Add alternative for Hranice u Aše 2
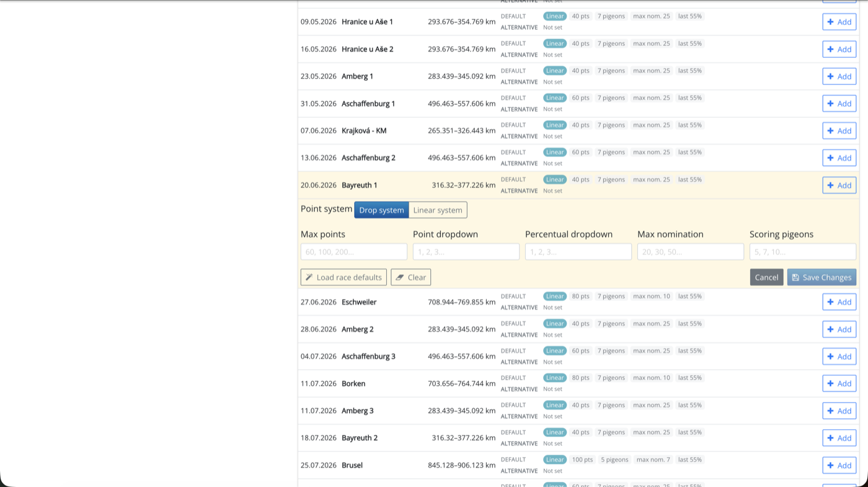The width and height of the screenshot is (868, 487). point(839,49)
